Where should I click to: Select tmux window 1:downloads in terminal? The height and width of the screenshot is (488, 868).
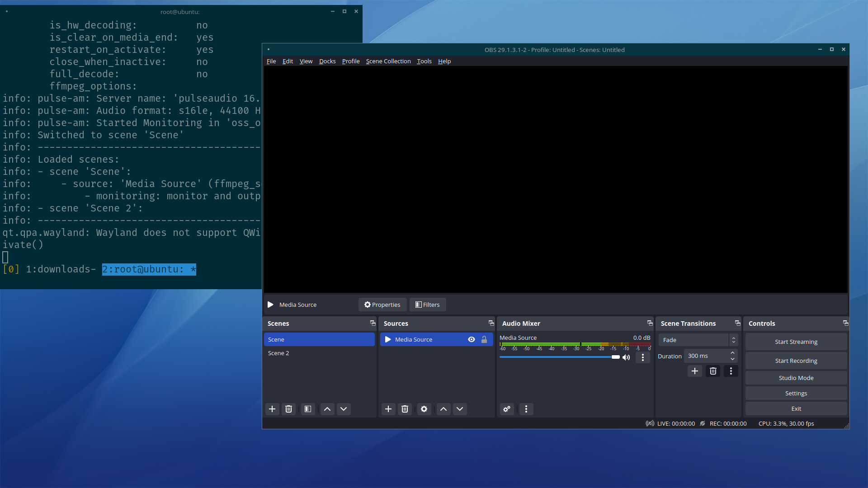(61, 269)
